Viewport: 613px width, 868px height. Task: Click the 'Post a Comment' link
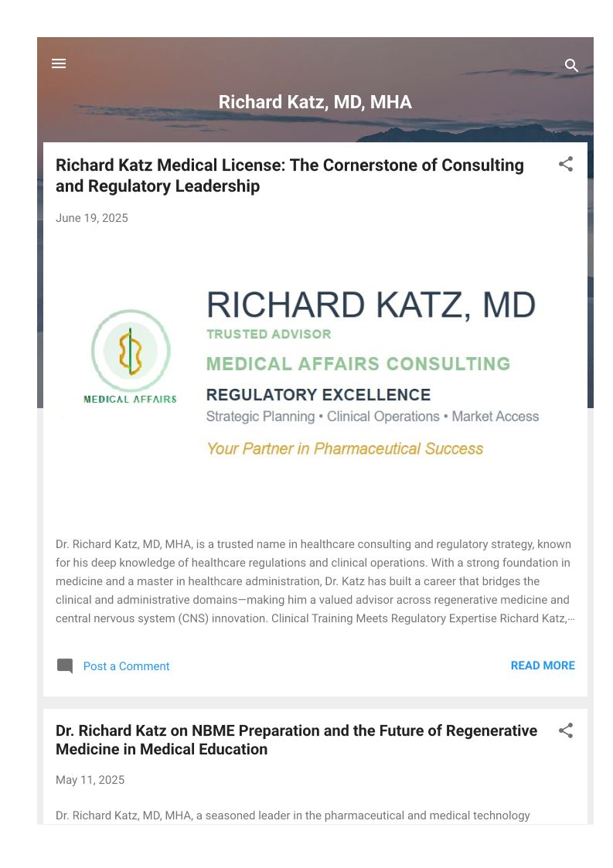point(126,666)
